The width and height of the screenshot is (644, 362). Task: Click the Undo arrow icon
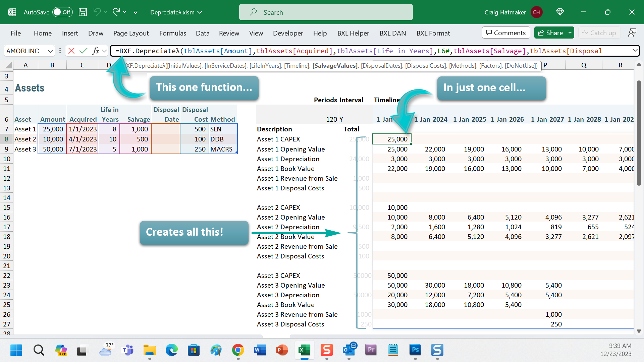(97, 12)
